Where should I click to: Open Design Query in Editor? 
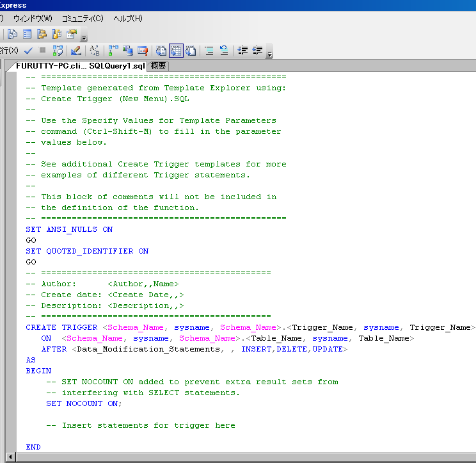click(x=76, y=51)
